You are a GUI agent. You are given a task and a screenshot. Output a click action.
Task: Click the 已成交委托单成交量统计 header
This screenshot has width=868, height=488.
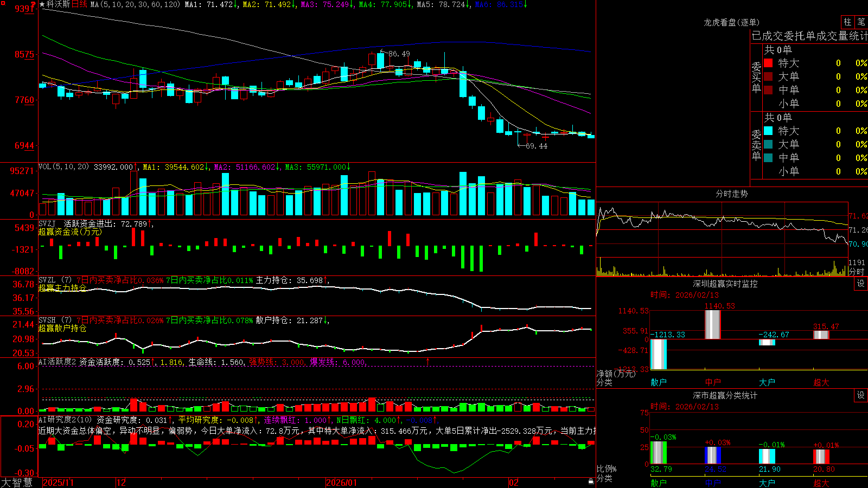pyautogui.click(x=809, y=36)
